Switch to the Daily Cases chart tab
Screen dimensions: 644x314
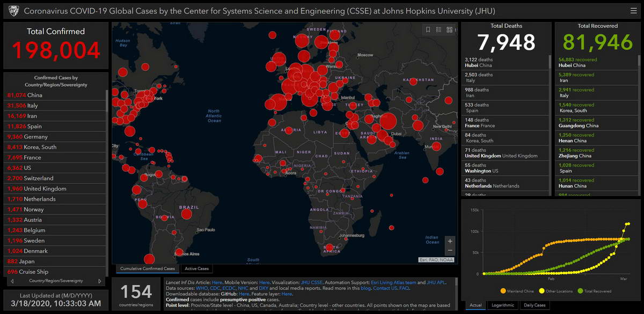pos(535,305)
